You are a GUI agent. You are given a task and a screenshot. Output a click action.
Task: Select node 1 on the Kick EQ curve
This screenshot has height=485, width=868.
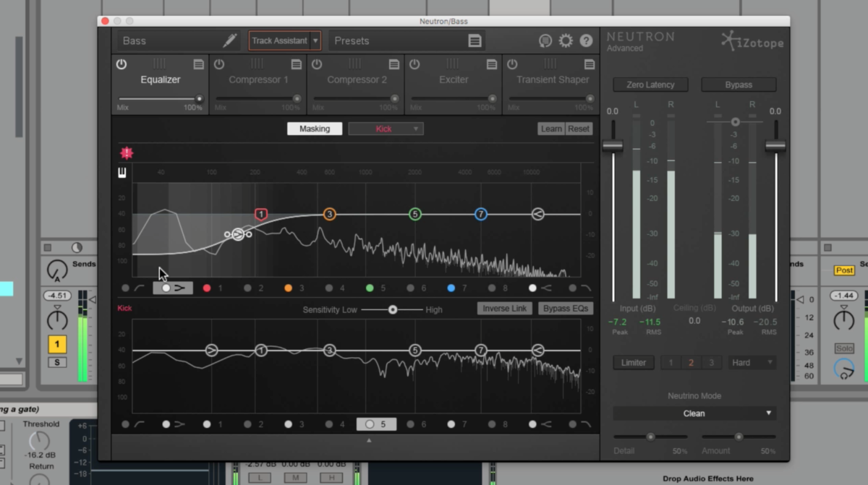click(261, 351)
